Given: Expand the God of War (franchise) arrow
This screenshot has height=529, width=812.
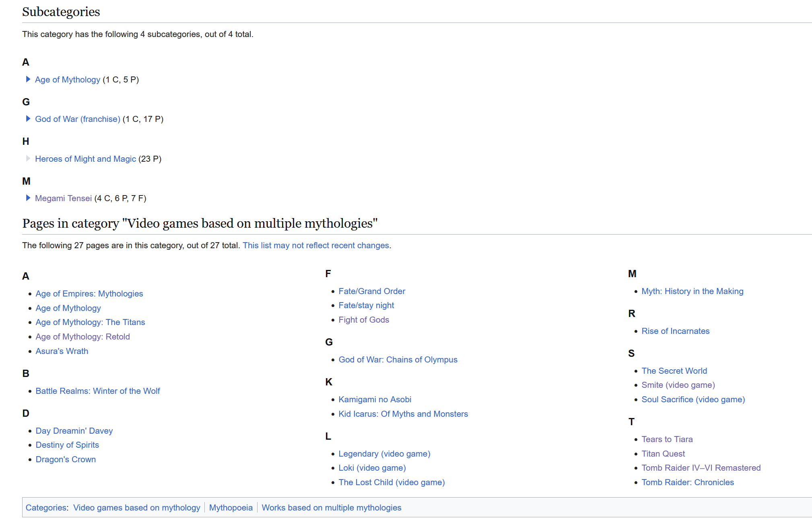Looking at the screenshot, I should pyautogui.click(x=28, y=119).
